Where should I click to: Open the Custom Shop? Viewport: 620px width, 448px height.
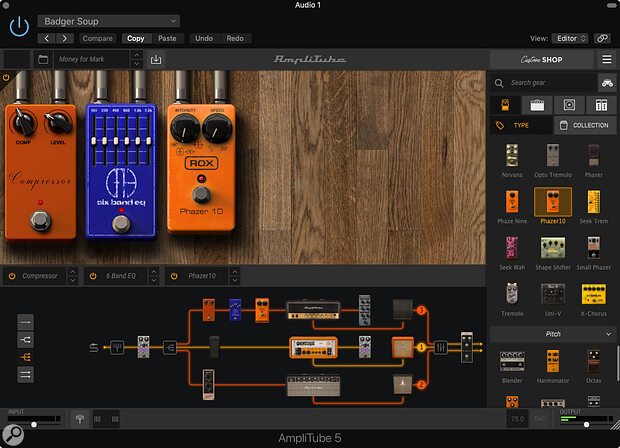541,60
